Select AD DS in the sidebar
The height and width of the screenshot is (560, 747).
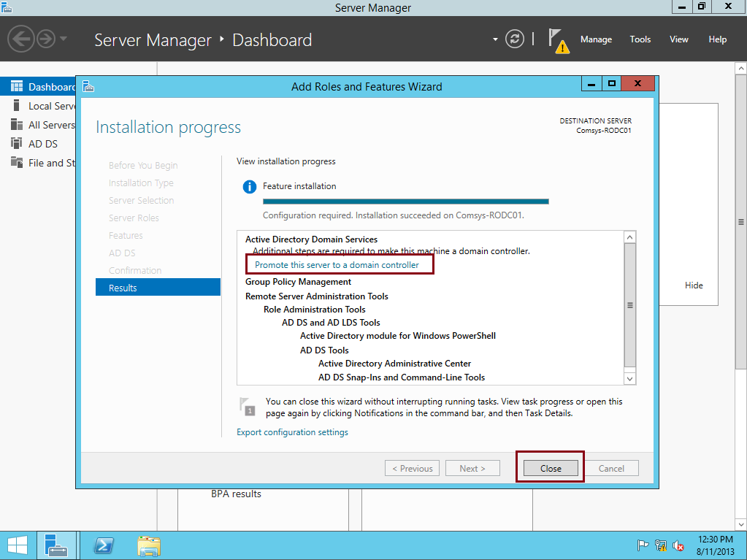point(38,144)
